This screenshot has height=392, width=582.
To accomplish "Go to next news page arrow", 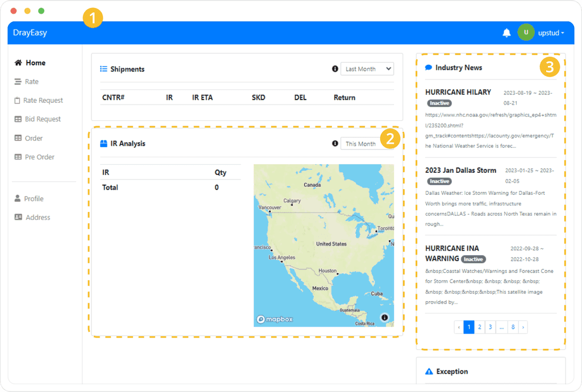I will [523, 327].
